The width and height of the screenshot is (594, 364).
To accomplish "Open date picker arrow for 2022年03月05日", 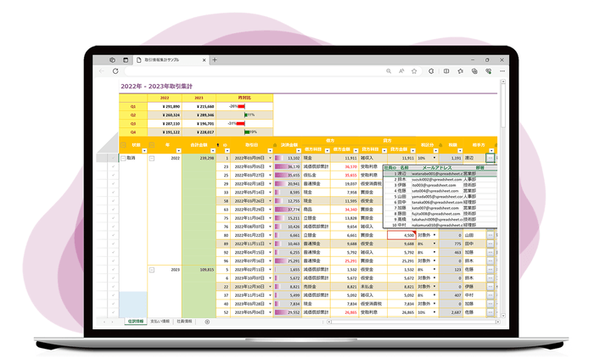I will click(270, 166).
